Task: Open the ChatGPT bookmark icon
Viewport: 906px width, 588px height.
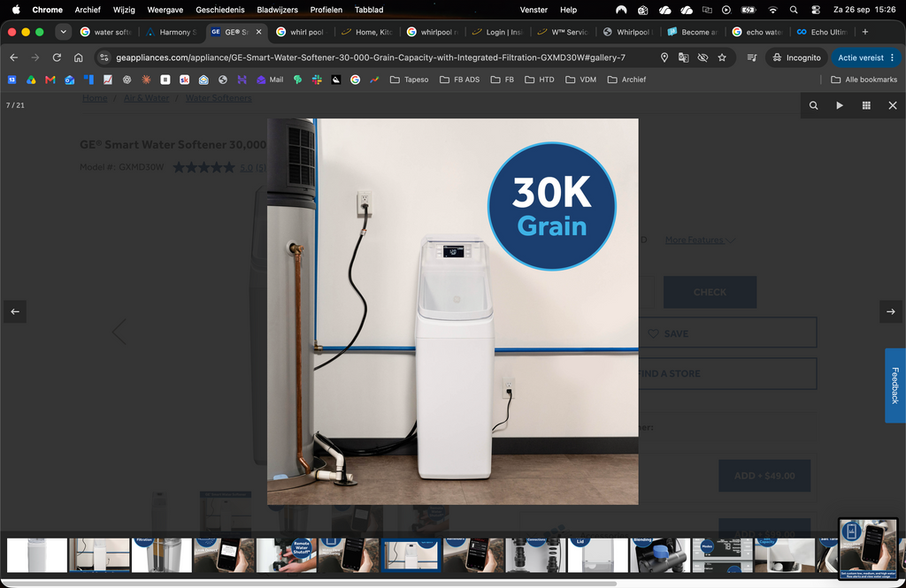Action: (x=127, y=80)
